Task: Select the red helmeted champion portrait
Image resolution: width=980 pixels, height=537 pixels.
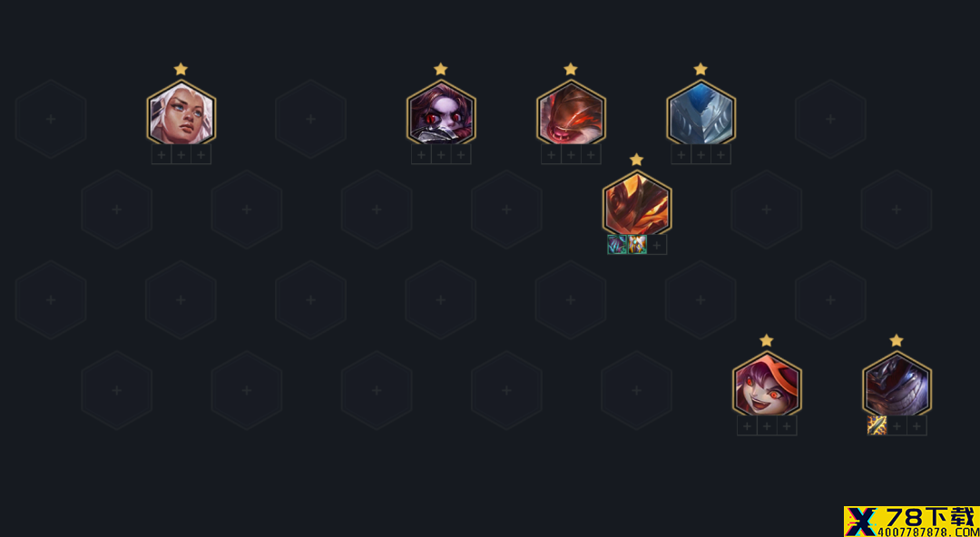Action: pyautogui.click(x=572, y=114)
